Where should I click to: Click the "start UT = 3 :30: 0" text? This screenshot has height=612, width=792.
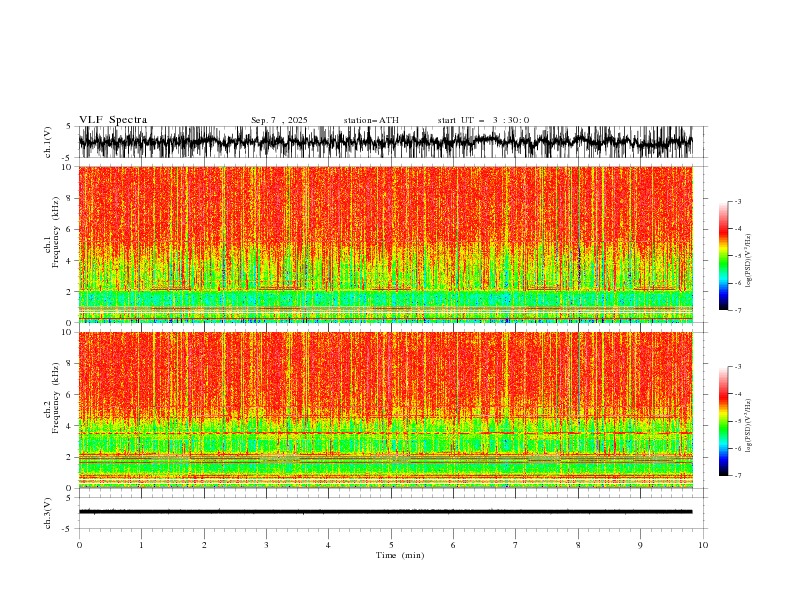pyautogui.click(x=483, y=120)
